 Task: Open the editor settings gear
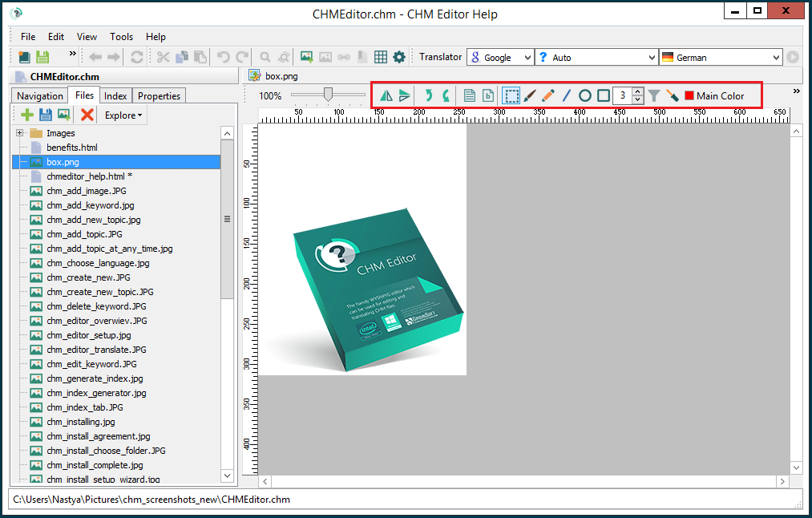coord(398,57)
